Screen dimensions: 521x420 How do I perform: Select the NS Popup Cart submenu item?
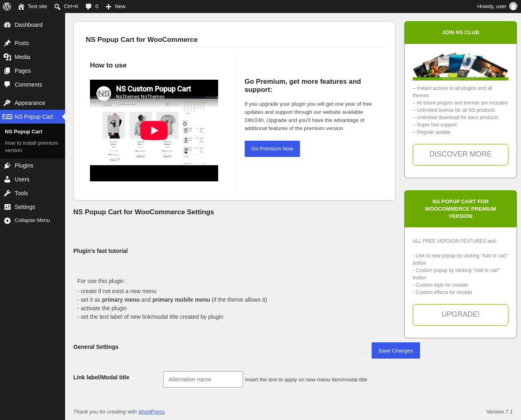[24, 132]
